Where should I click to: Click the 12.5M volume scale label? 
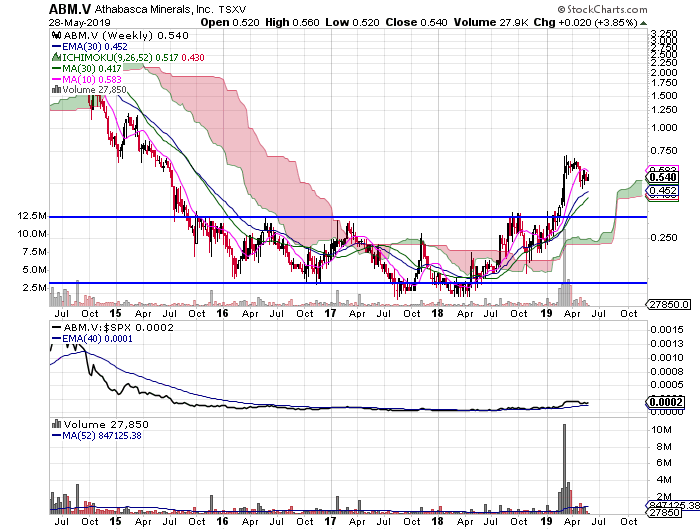pos(31,216)
